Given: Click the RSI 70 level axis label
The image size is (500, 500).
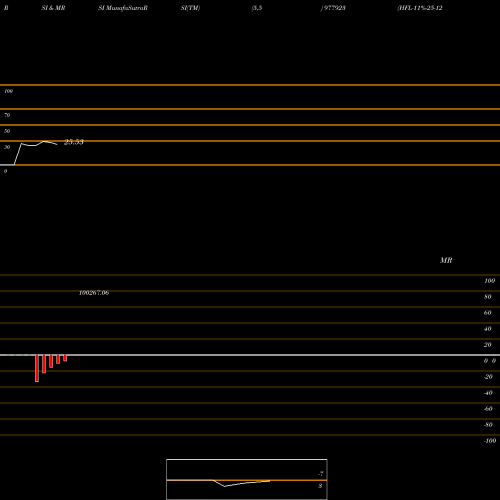Looking at the screenshot, I should coord(7,115).
